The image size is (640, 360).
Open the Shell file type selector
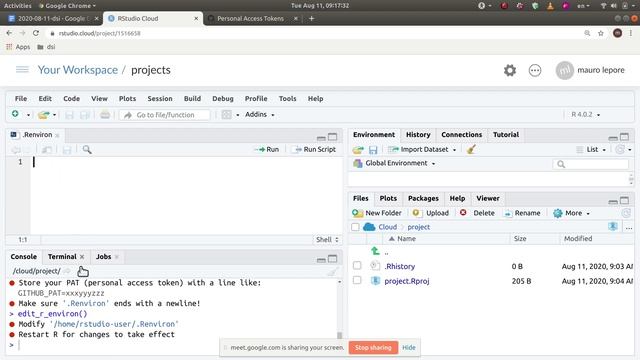328,240
